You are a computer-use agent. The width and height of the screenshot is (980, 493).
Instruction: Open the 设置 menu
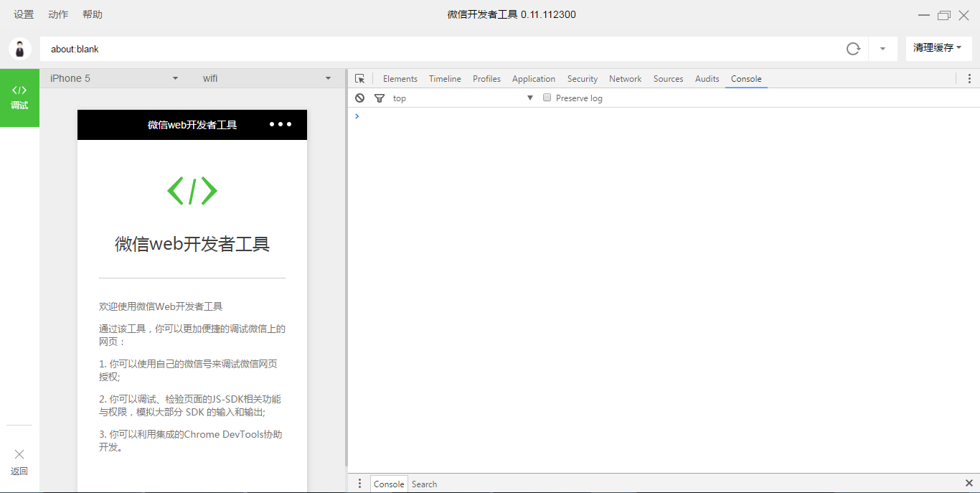[24, 14]
